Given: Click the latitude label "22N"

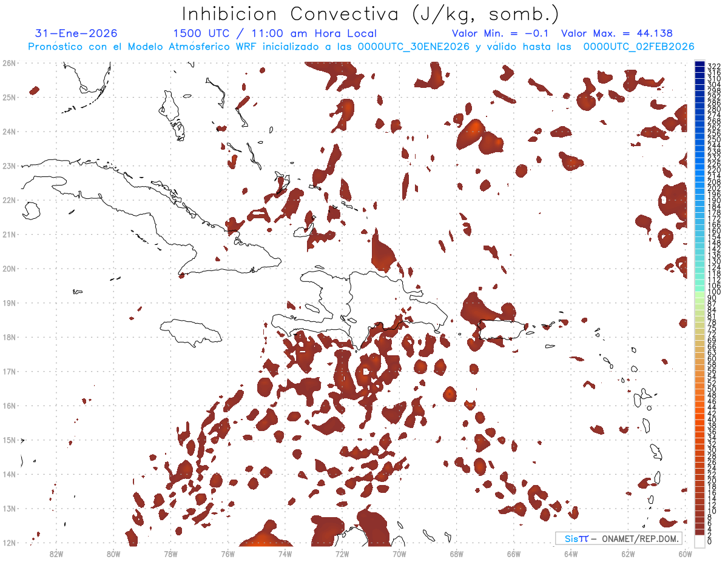Looking at the screenshot, I should (9, 199).
